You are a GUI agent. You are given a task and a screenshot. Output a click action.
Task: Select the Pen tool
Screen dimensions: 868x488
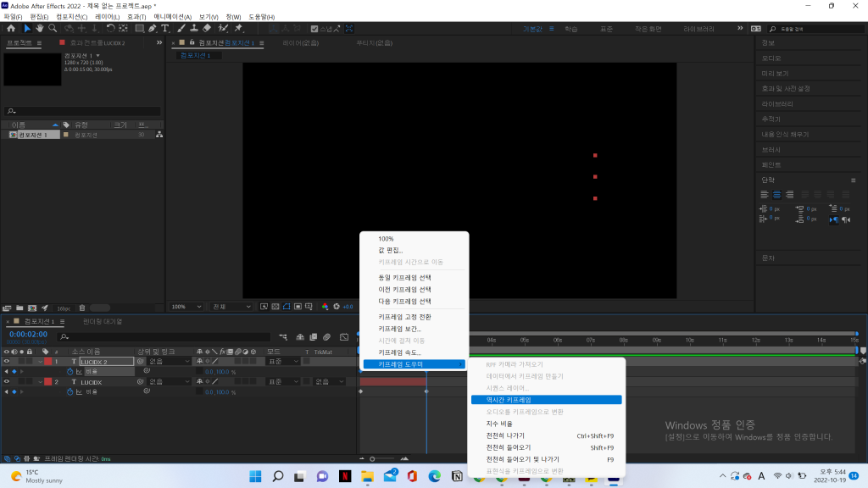(x=153, y=28)
